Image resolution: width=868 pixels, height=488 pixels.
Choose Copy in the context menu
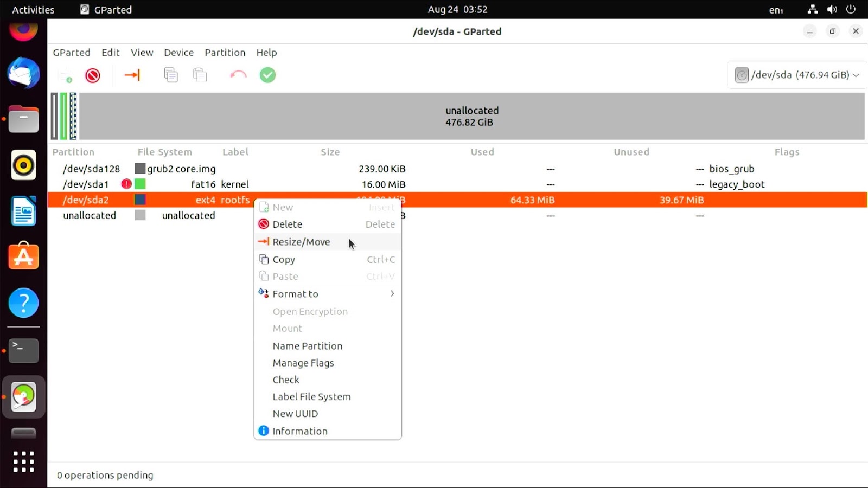(328, 260)
